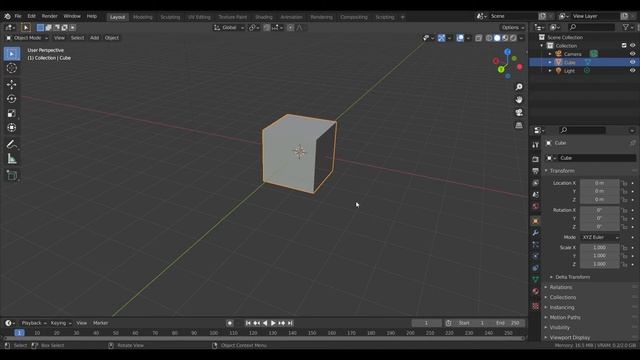640x360 pixels.
Task: Open the Global orientation dropdown
Action: coord(229,28)
